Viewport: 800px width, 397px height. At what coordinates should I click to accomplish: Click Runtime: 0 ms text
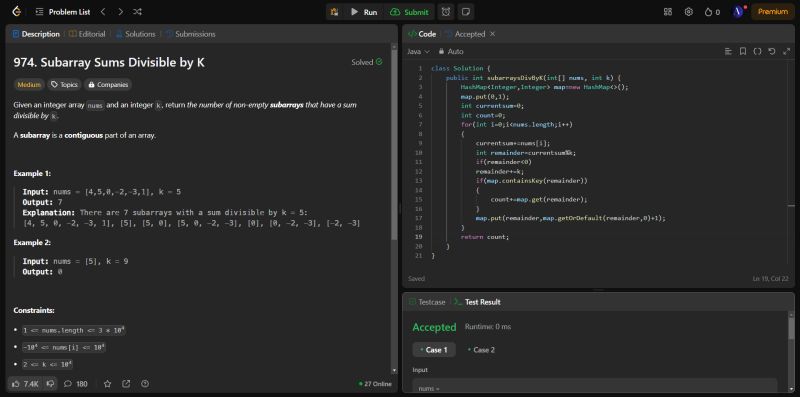coord(488,327)
